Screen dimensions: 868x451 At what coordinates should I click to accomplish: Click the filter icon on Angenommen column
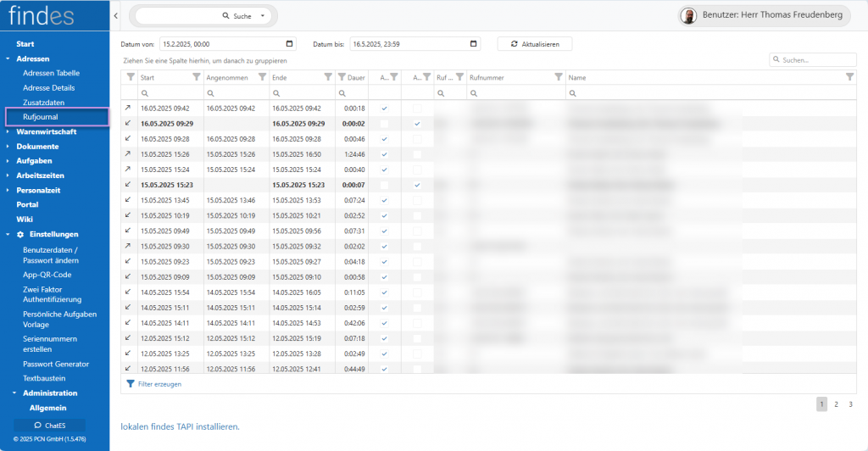click(x=262, y=77)
